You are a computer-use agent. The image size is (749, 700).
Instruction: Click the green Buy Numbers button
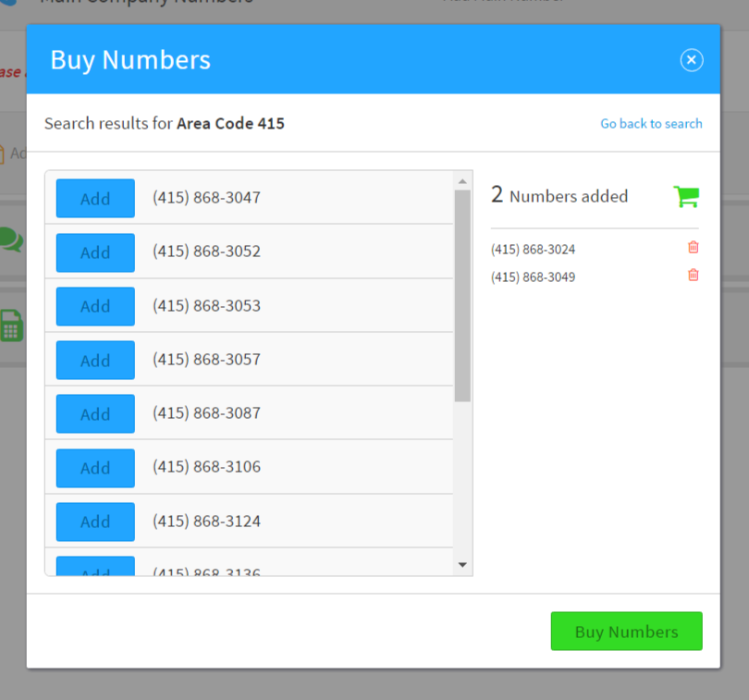[x=626, y=632]
